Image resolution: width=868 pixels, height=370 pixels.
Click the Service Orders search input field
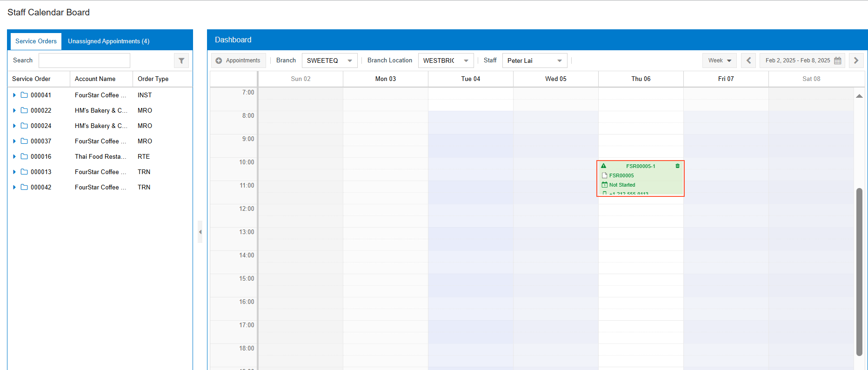point(84,61)
